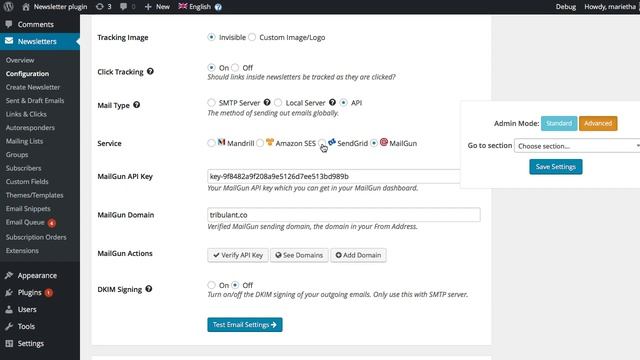
Task: Click the Users person icon
Action: (9, 309)
